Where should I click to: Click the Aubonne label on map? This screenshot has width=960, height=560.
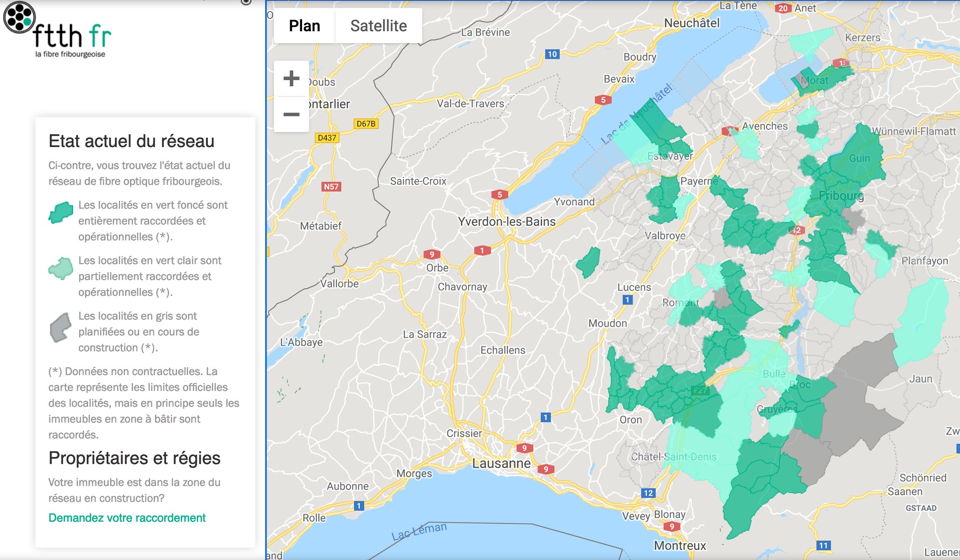347,486
